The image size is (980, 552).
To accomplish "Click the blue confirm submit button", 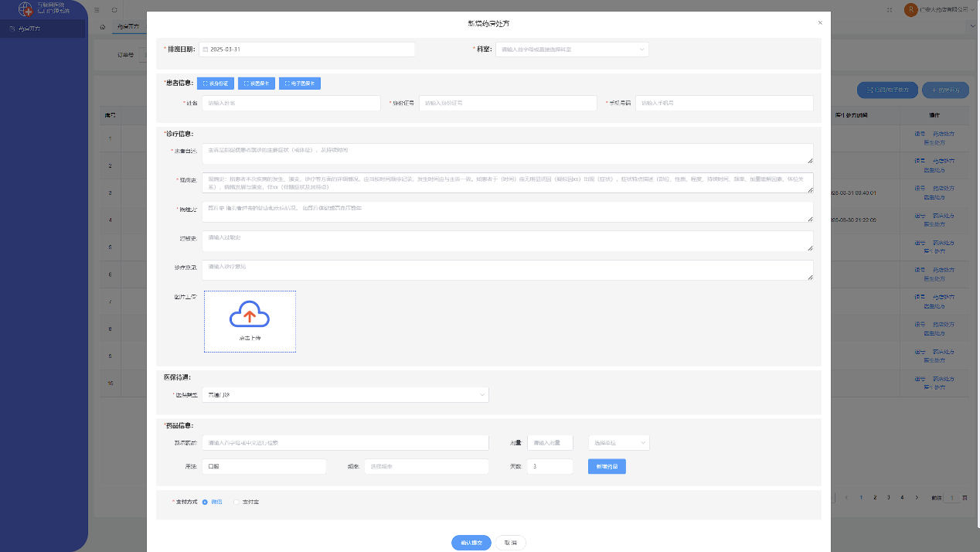I will pyautogui.click(x=471, y=543).
